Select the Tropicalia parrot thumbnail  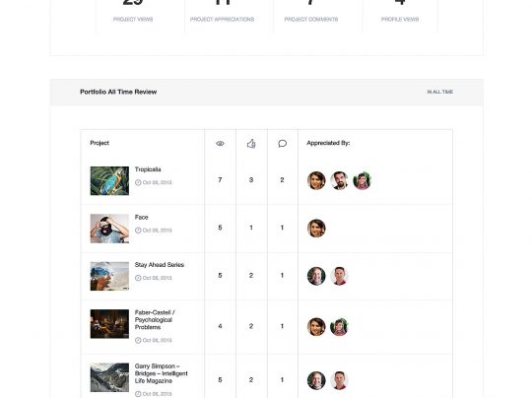pyautogui.click(x=109, y=181)
